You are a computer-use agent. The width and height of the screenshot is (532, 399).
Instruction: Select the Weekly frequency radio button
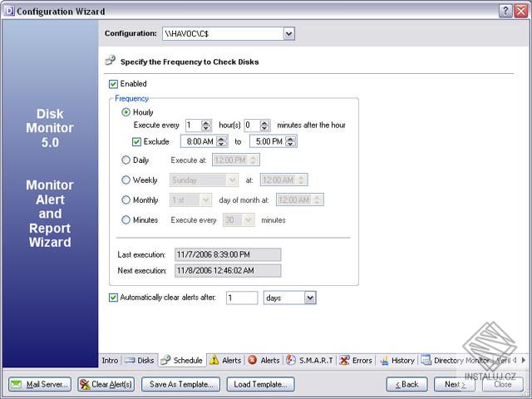(126, 180)
